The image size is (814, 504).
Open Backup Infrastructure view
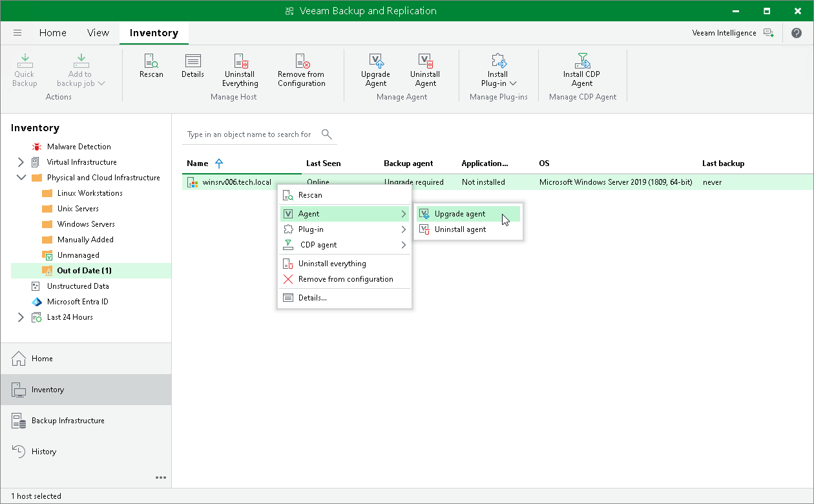(68, 420)
